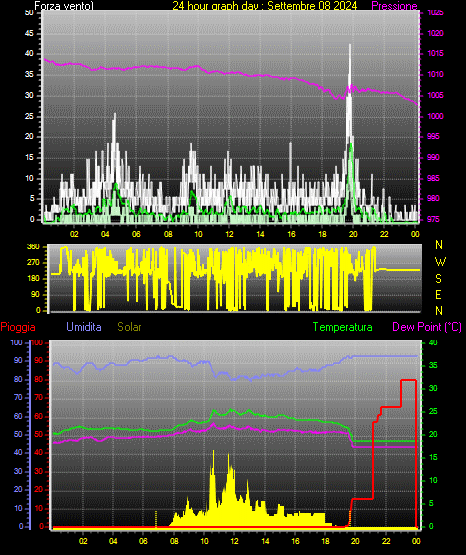The width and height of the screenshot is (466, 555).
Task: Click the 24 hour graph day title
Action: click(265, 6)
